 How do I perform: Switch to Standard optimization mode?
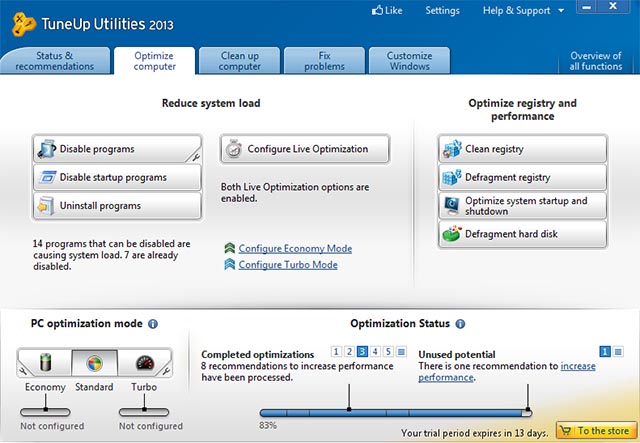(x=95, y=363)
